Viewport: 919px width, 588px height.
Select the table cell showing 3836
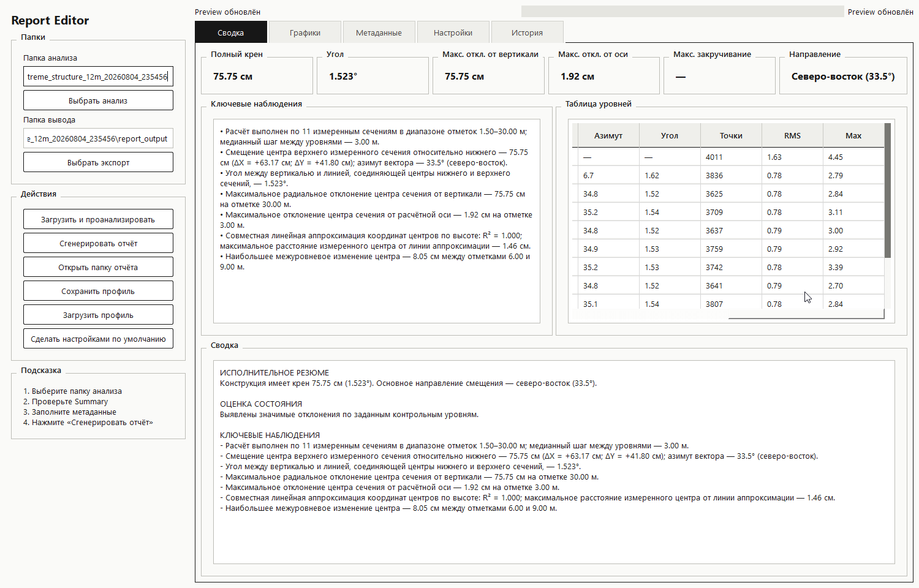[731, 175]
